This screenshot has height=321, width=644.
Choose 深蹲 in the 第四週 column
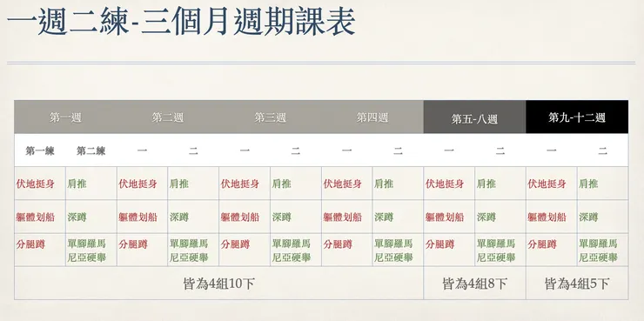[384, 217]
